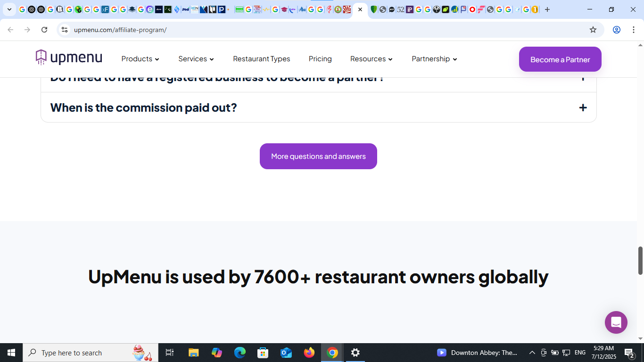Screen dimensions: 644x362
Task: Open the notification center icon
Action: tap(629, 353)
